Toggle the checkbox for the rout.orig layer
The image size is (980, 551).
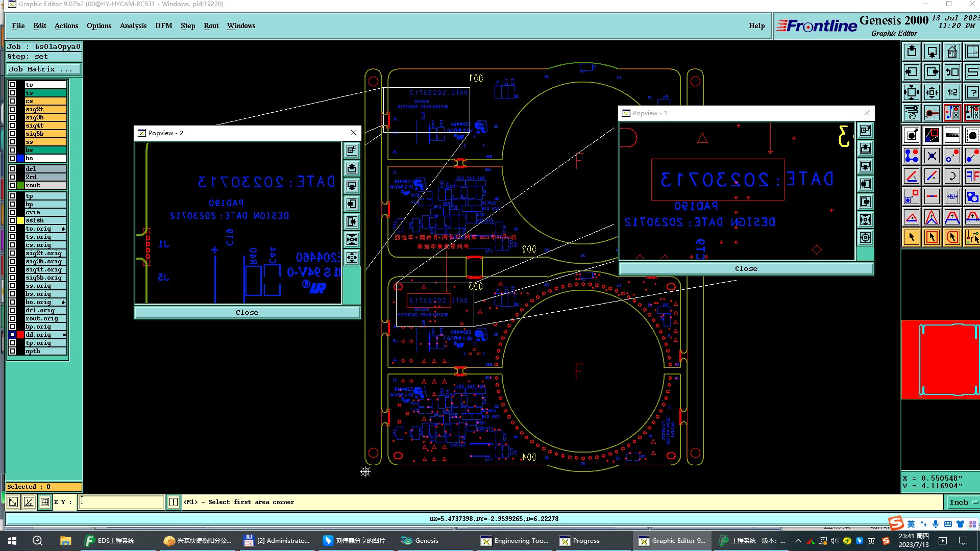click(12, 319)
